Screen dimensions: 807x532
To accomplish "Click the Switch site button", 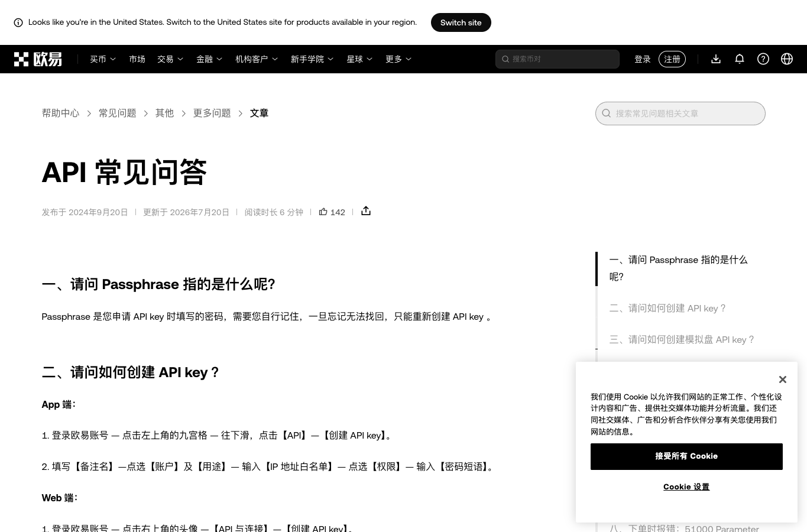I will click(x=461, y=22).
